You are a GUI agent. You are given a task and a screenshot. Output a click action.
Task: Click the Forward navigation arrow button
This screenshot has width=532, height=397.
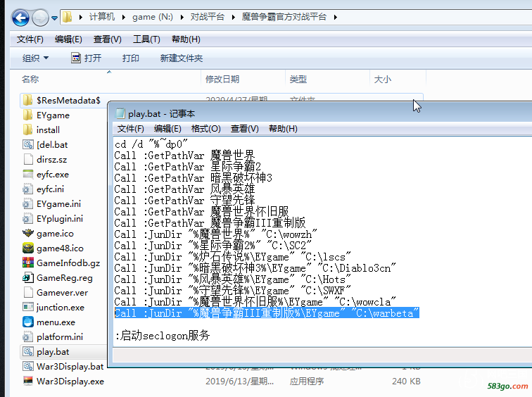click(x=40, y=18)
